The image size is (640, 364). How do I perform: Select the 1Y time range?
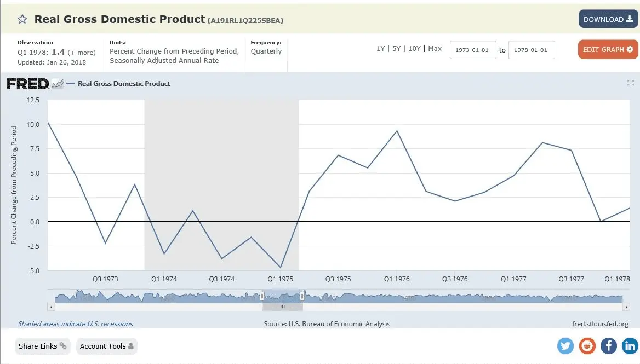pos(380,49)
